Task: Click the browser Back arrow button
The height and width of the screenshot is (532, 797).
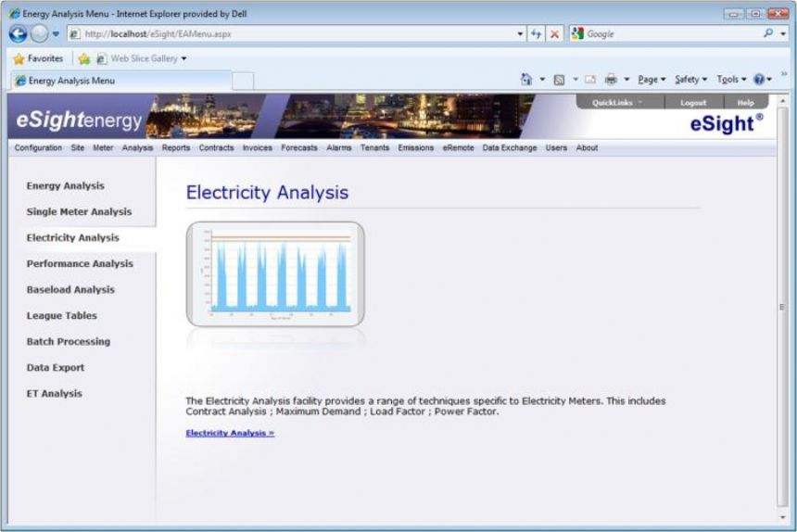Action: tap(18, 34)
